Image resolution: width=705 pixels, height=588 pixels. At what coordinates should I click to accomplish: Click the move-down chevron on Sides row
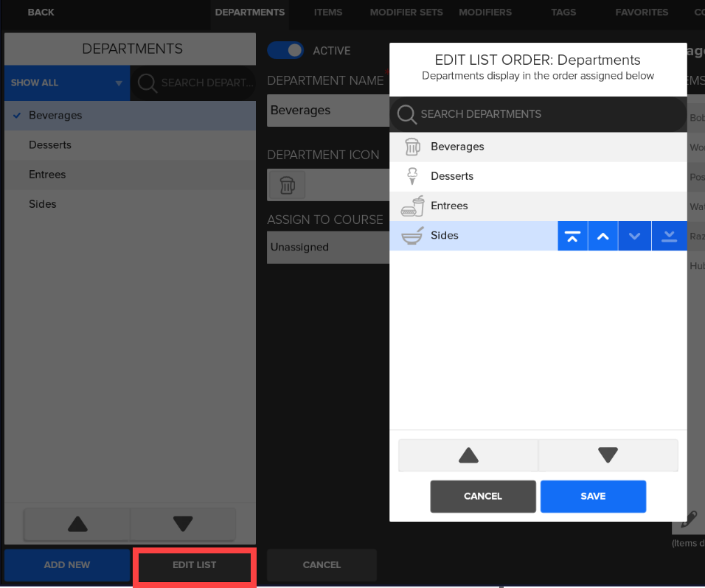[635, 236]
